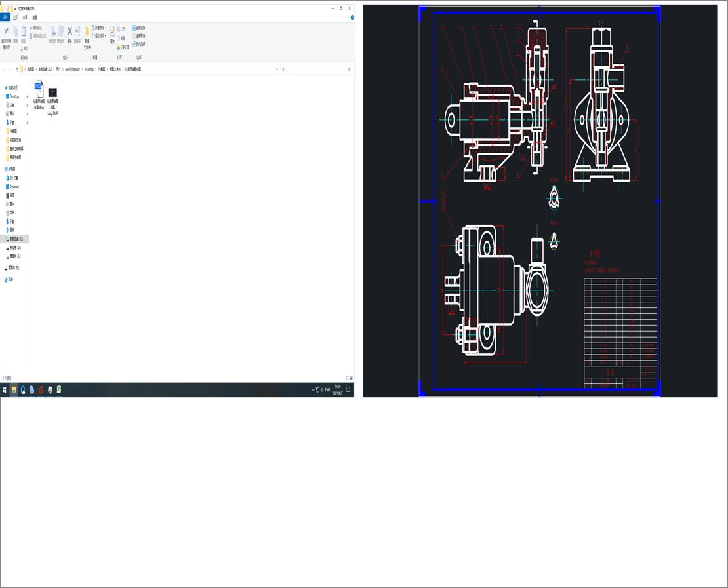Expand the address bar history dropdown
Image resolution: width=728 pixels, height=588 pixels.
[x=277, y=69]
